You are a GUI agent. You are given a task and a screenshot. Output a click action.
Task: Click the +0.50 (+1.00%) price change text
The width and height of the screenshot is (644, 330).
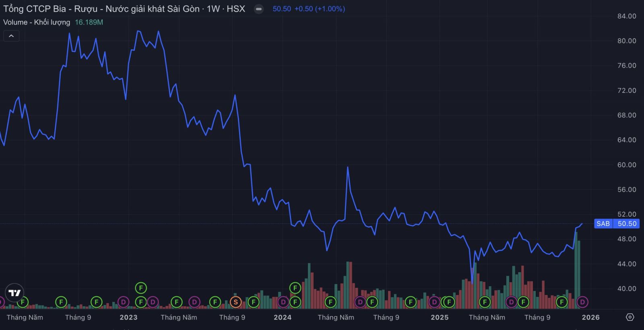click(320, 9)
